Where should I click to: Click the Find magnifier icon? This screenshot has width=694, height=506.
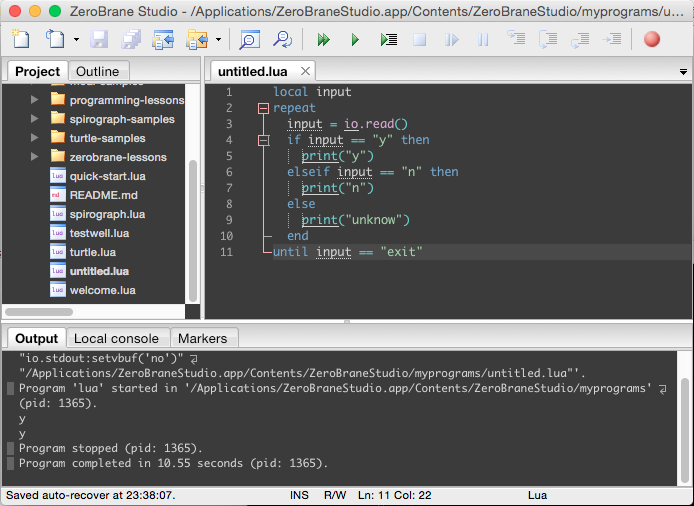[249, 39]
